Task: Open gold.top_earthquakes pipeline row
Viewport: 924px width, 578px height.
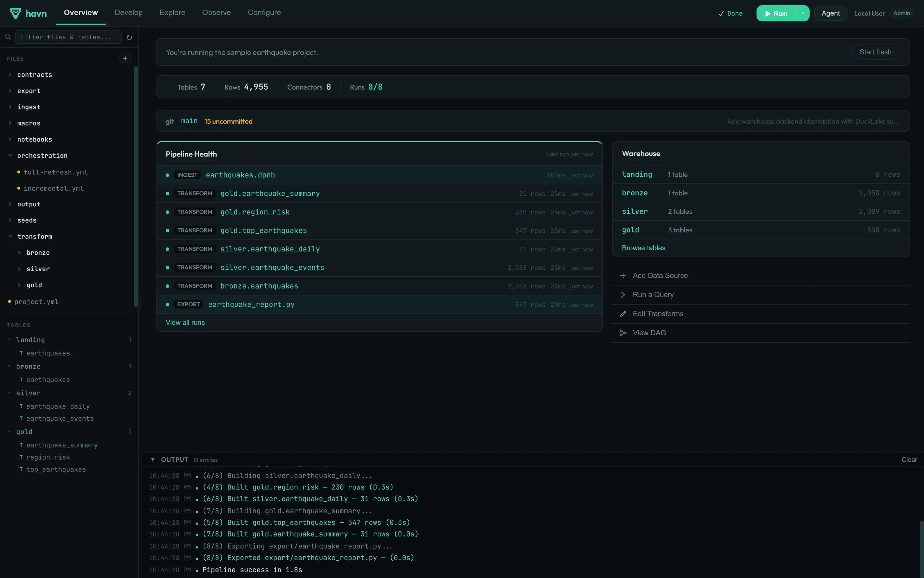Action: coord(379,230)
